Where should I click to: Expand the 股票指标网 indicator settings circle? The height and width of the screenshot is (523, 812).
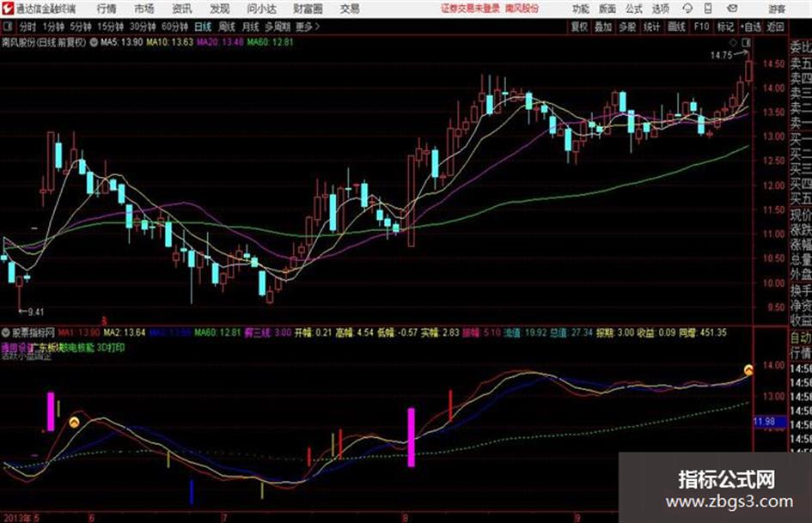click(6, 332)
